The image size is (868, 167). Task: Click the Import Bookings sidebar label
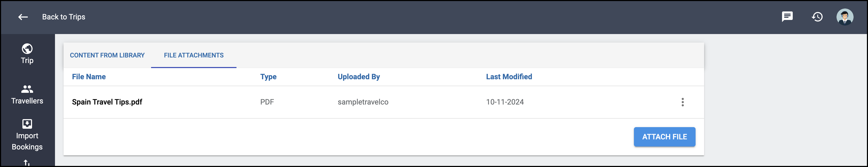coord(27,141)
